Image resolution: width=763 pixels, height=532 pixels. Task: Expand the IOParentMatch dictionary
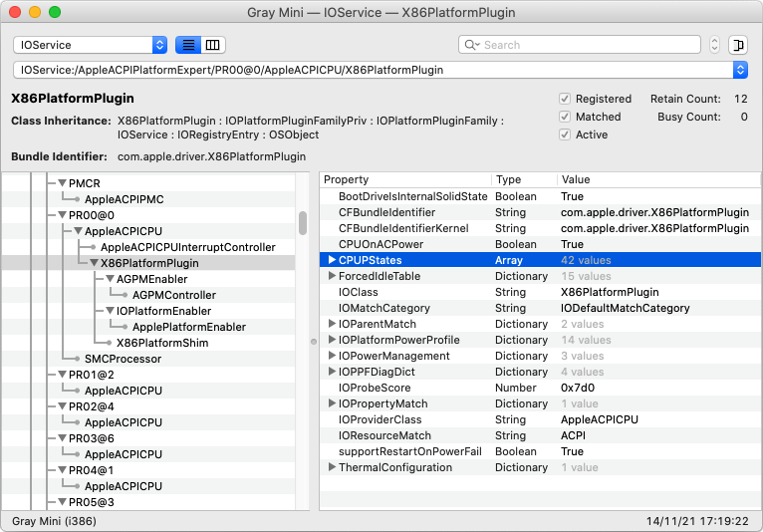[x=332, y=324]
